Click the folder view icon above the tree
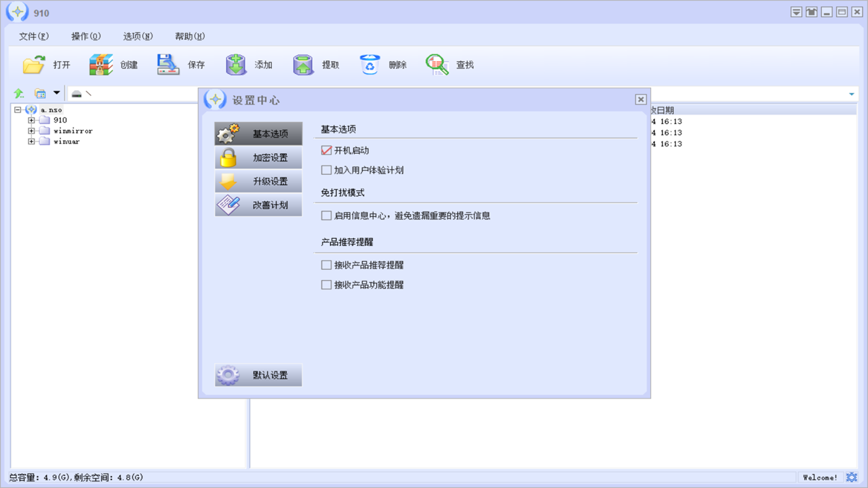 (x=40, y=93)
